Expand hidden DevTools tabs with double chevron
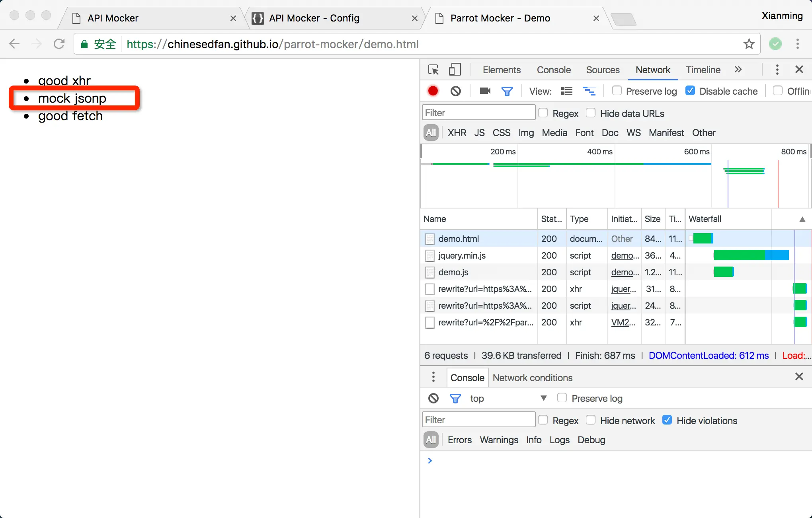The height and width of the screenshot is (518, 812). pos(738,70)
